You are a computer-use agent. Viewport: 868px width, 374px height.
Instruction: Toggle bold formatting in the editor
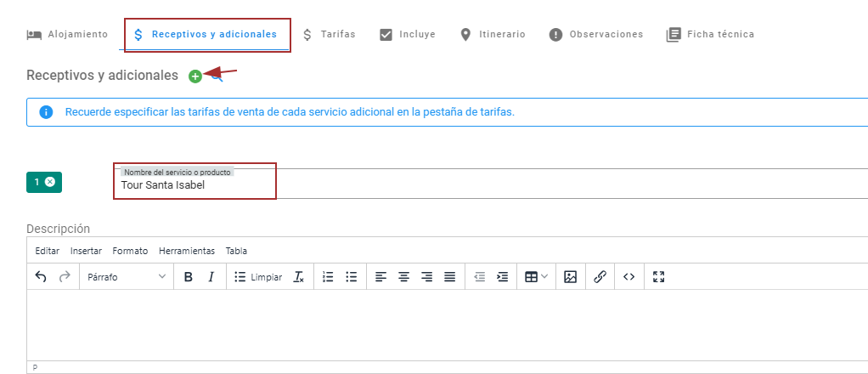tap(188, 277)
